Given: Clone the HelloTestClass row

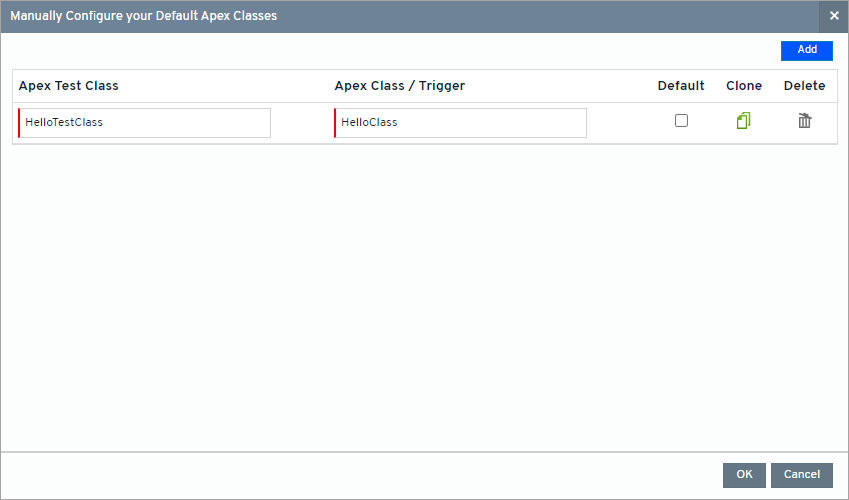Looking at the screenshot, I should [x=743, y=121].
